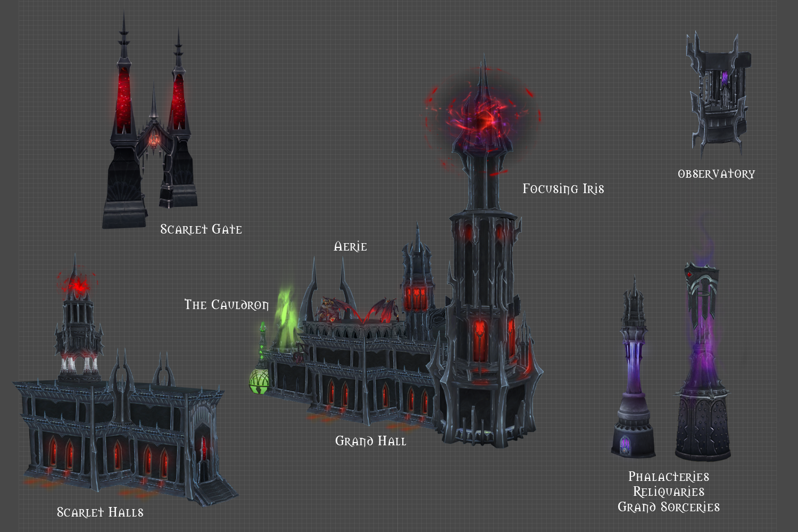Select the wide purple-flame reliquary pillar

702,362
